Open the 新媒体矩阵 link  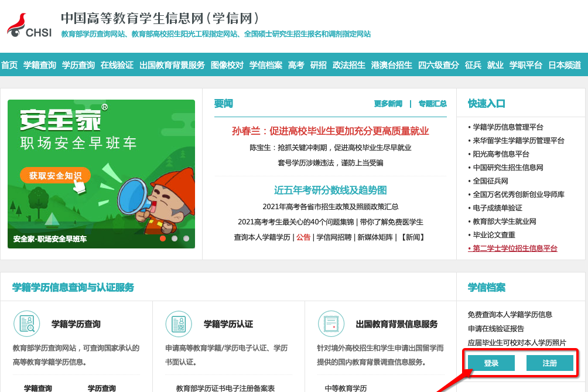tap(375, 237)
